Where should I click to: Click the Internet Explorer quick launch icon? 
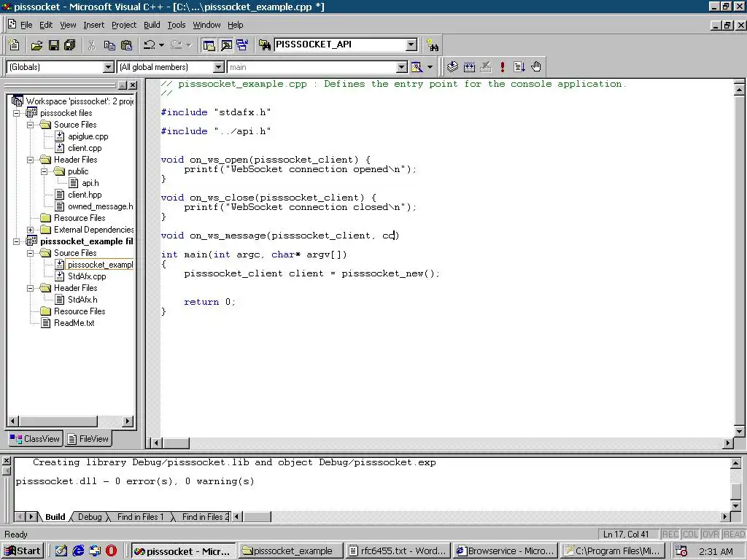coord(78,551)
